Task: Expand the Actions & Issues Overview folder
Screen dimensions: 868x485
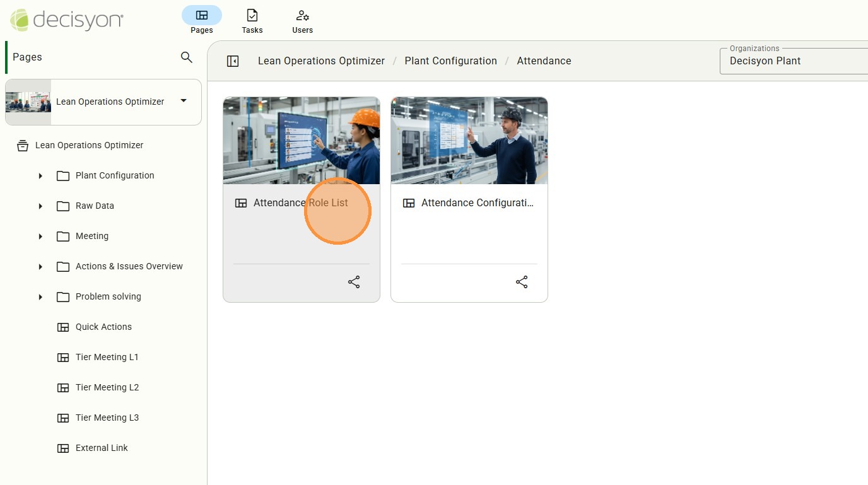Action: [x=40, y=267]
